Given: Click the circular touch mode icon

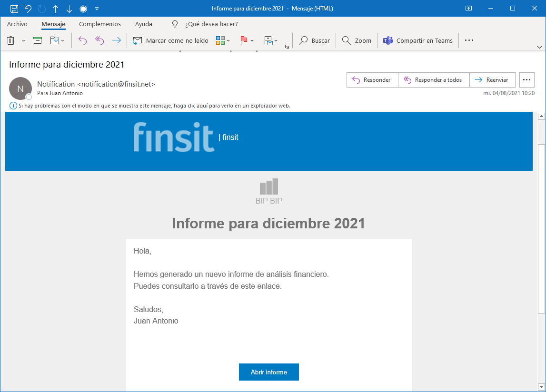Looking at the screenshot, I should coord(83,9).
